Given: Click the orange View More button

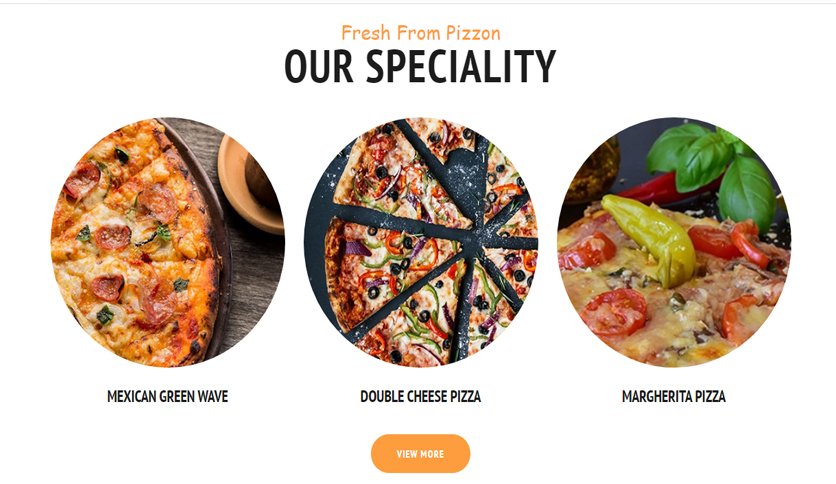Looking at the screenshot, I should click(420, 454).
